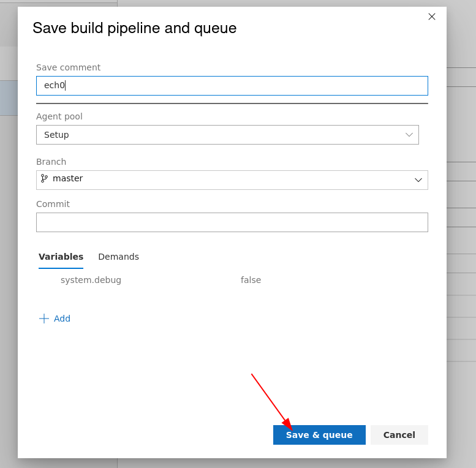Image resolution: width=476 pixels, height=468 pixels.
Task: Open the master branch selector text
Action: tap(68, 179)
